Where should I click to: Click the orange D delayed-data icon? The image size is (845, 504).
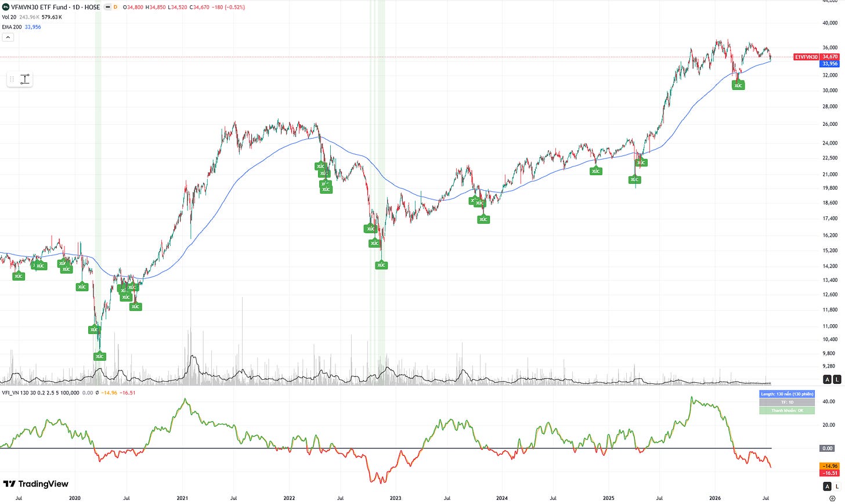pyautogui.click(x=115, y=7)
